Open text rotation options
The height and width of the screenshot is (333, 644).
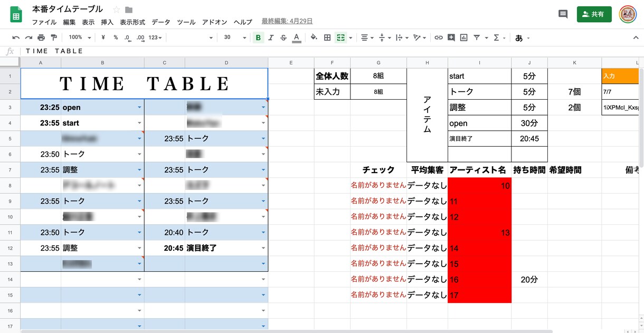pyautogui.click(x=420, y=37)
